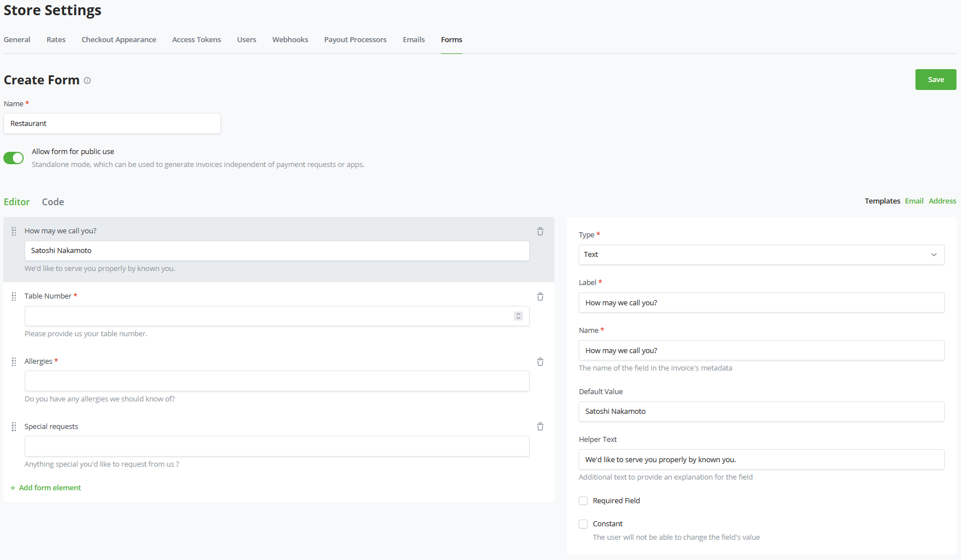Click the Table Number spinner arrows
This screenshot has width=961, height=560.
coord(518,316)
